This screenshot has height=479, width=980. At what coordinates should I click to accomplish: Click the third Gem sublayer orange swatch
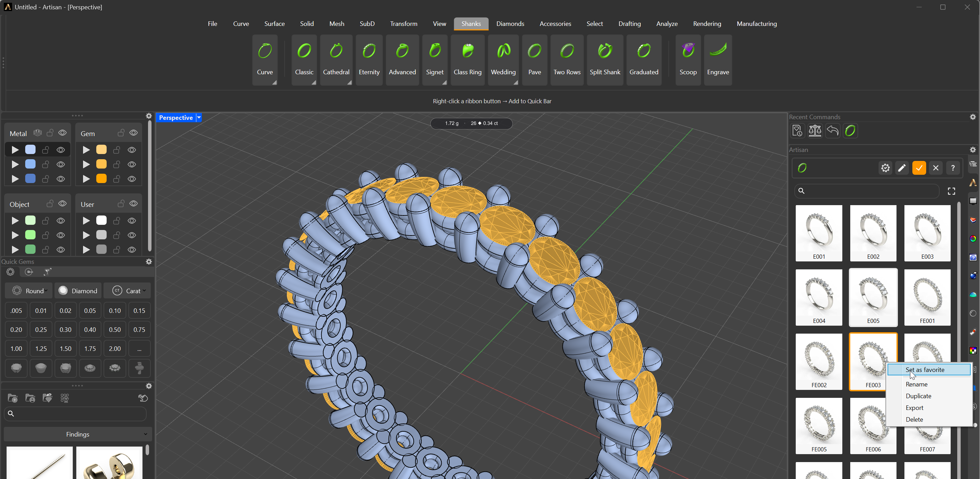(x=101, y=179)
